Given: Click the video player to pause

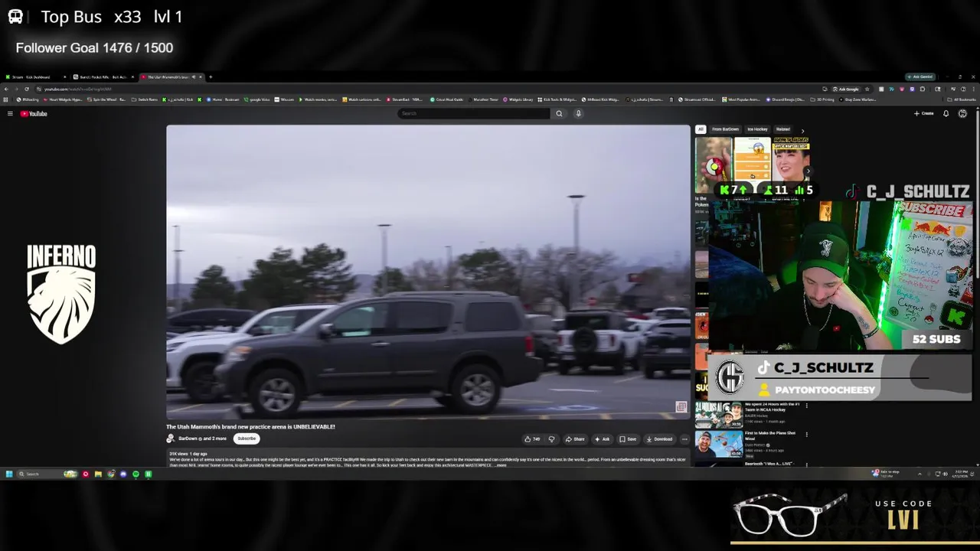Looking at the screenshot, I should point(428,272).
